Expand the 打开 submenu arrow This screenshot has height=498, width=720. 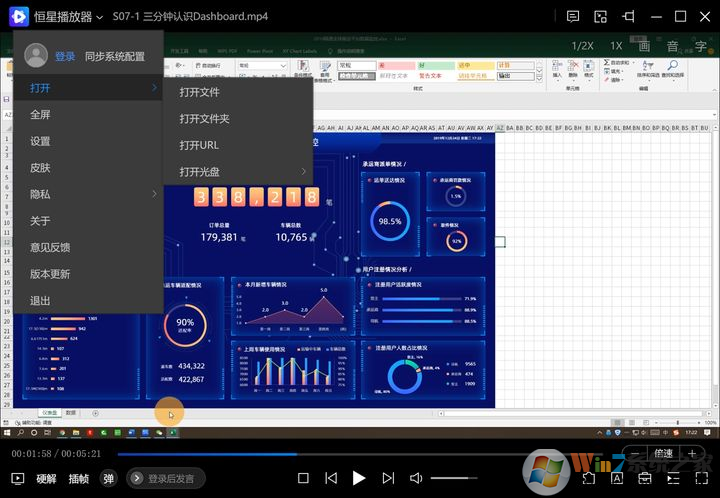coord(154,87)
